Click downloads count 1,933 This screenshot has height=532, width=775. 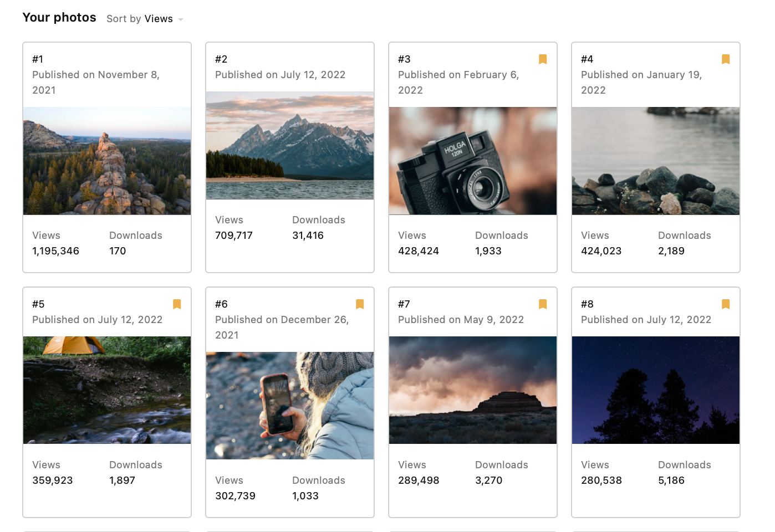tap(488, 251)
